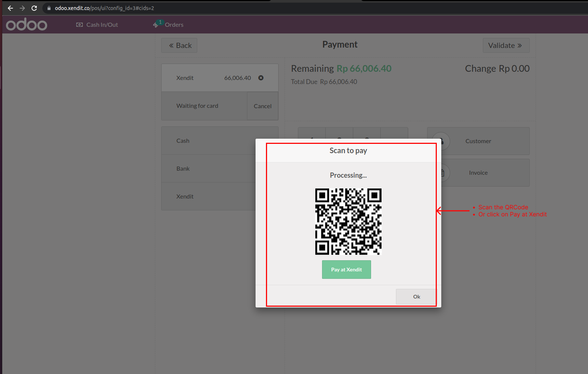Open the Orders ticket menu
The image size is (588, 374).
click(x=168, y=25)
